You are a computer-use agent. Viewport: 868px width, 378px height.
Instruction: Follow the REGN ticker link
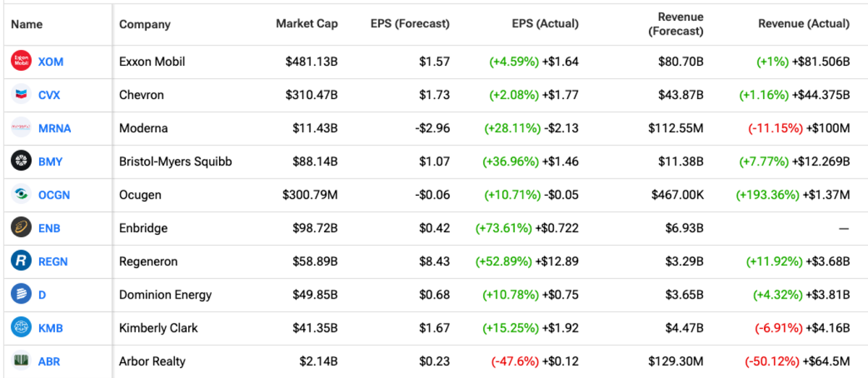(53, 262)
